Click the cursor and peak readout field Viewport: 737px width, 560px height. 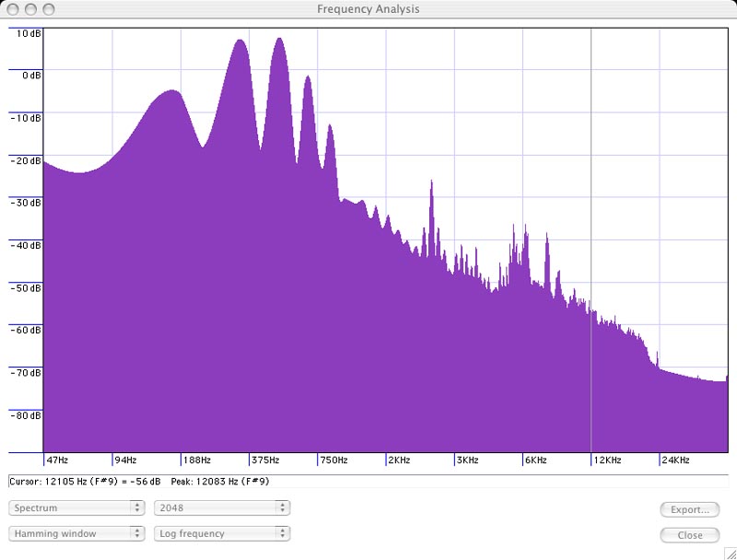pos(368,482)
